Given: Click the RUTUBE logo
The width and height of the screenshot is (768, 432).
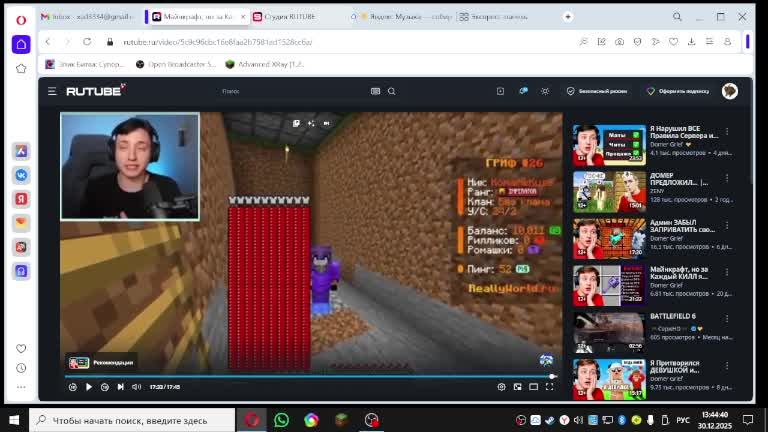Looking at the screenshot, I should 96,91.
